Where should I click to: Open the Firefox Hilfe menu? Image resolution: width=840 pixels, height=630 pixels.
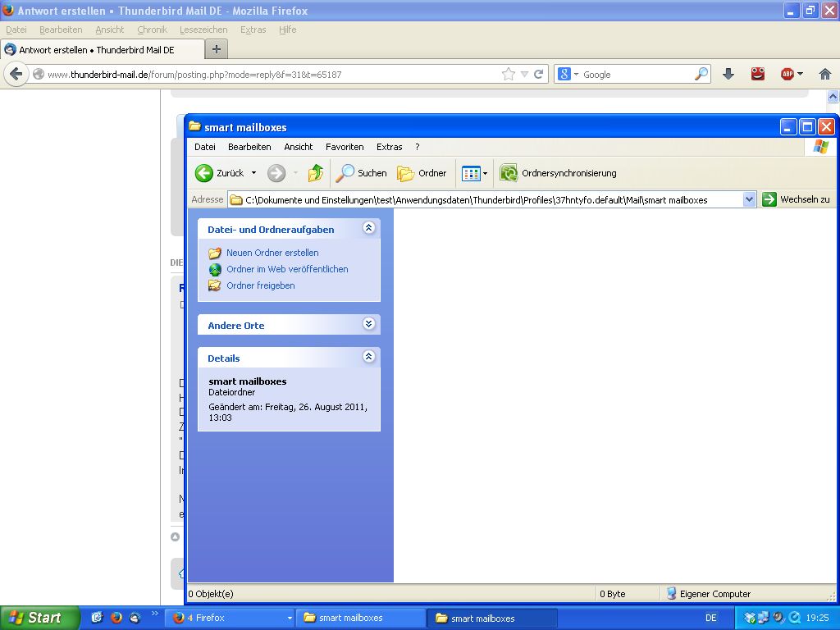pyautogui.click(x=288, y=30)
